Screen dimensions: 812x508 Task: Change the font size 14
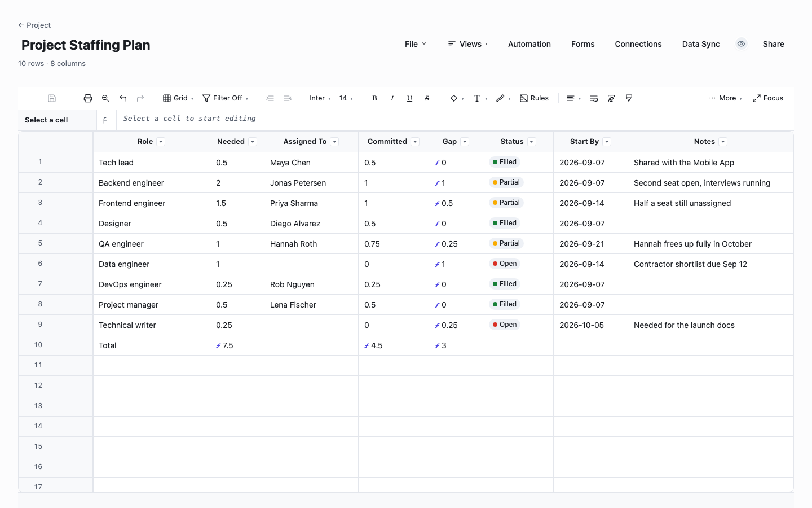tap(346, 98)
